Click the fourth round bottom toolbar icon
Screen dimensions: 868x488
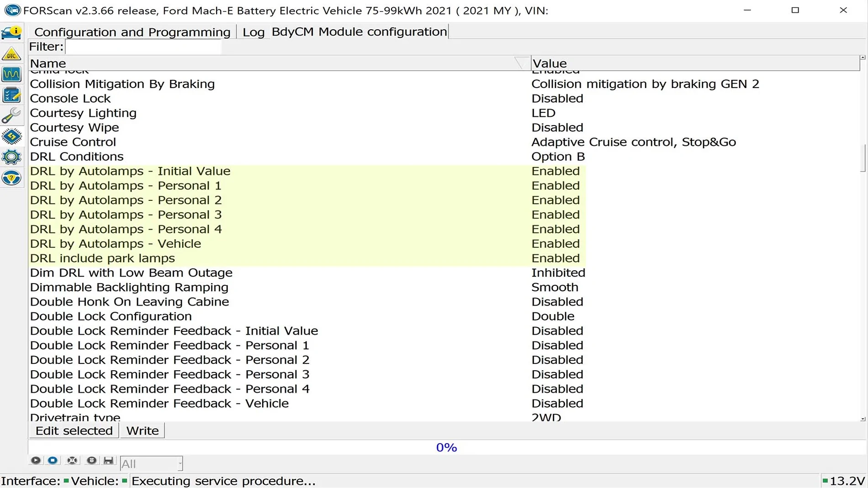coord(91,460)
